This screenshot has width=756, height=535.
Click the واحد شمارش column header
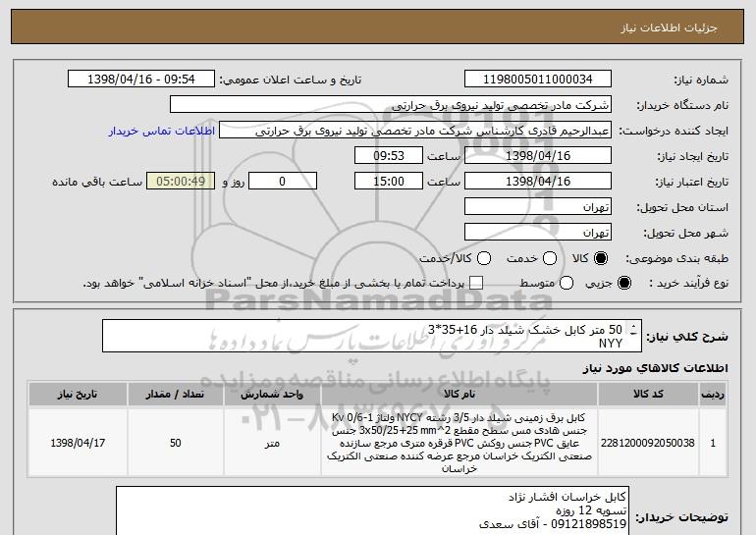(x=272, y=395)
